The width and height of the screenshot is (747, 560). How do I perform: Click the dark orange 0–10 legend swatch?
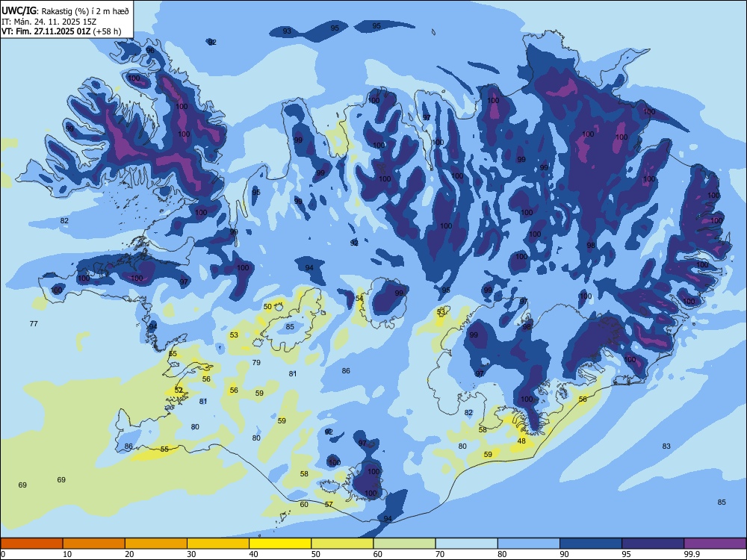tap(31, 544)
